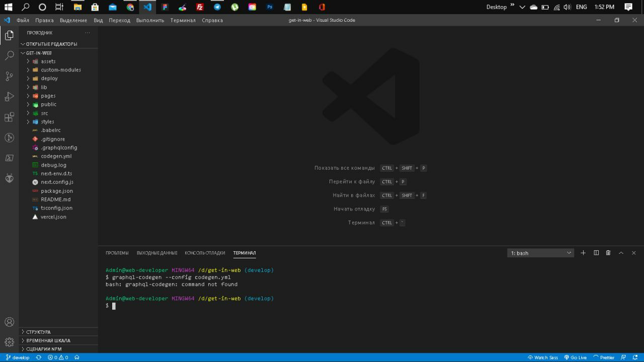Open the Выделение menu
The image size is (644, 362).
pyautogui.click(x=73, y=20)
